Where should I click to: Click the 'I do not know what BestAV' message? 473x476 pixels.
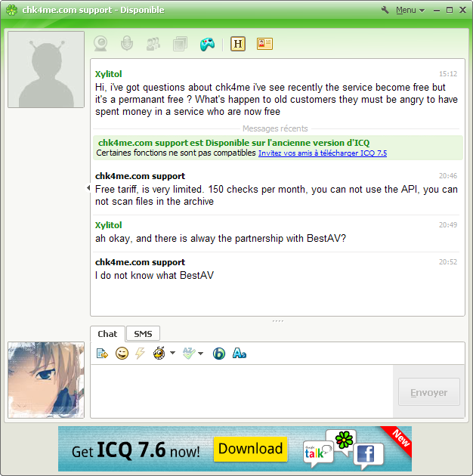tap(154, 275)
